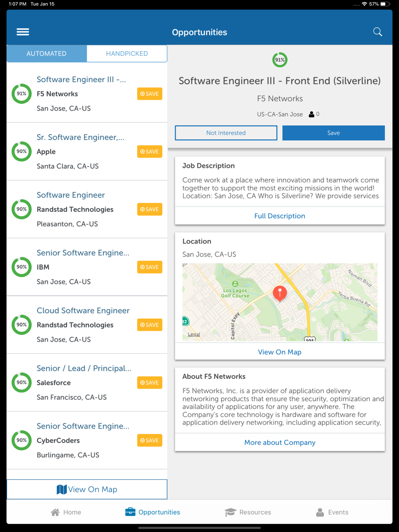Image resolution: width=399 pixels, height=532 pixels.
Task: Switch to the Automated tab
Action: pos(47,53)
